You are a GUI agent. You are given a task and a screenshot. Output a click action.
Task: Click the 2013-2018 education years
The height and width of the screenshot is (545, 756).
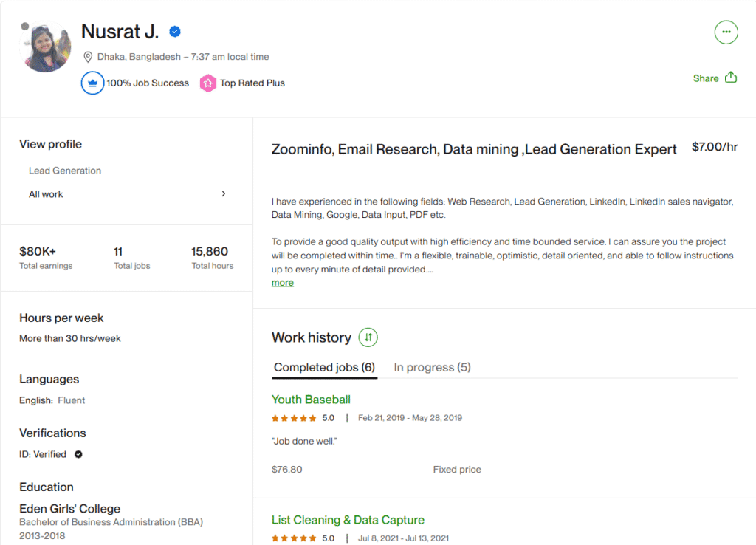point(42,536)
